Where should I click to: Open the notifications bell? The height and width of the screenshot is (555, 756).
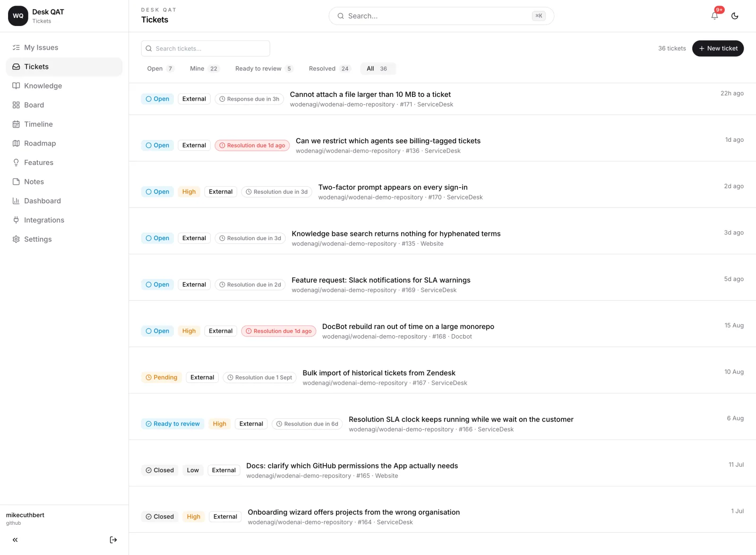click(x=714, y=16)
